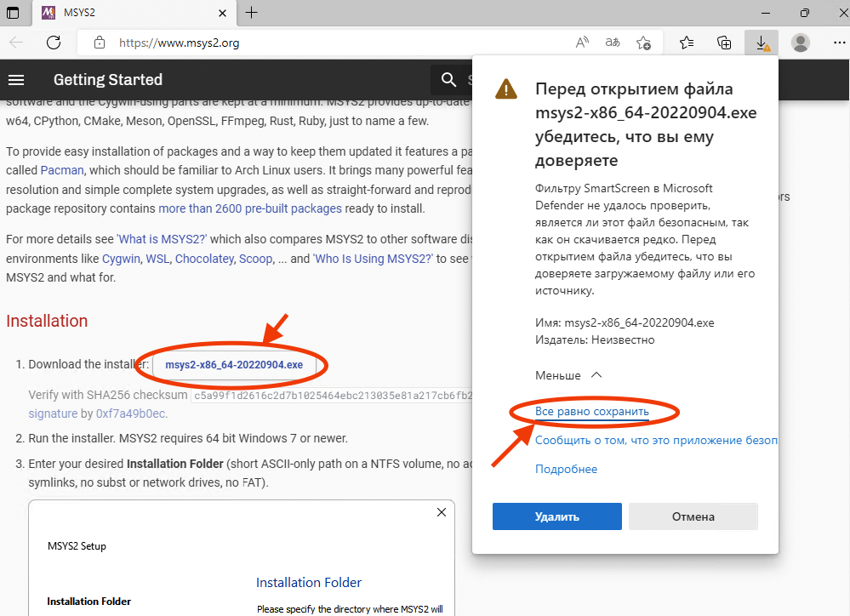Open the Downloads toolbar icon
Screen dimensions: 850x616
click(761, 43)
